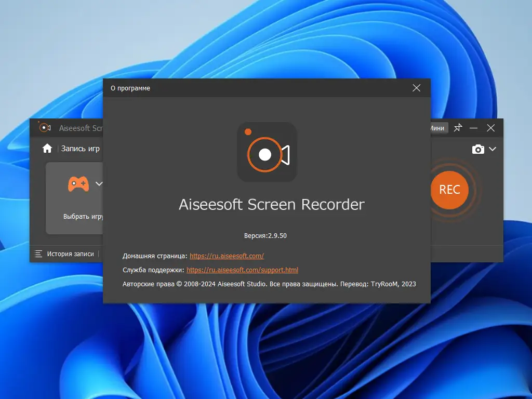The height and width of the screenshot is (399, 532).
Task: Click the home icon in main window
Action: (x=47, y=148)
